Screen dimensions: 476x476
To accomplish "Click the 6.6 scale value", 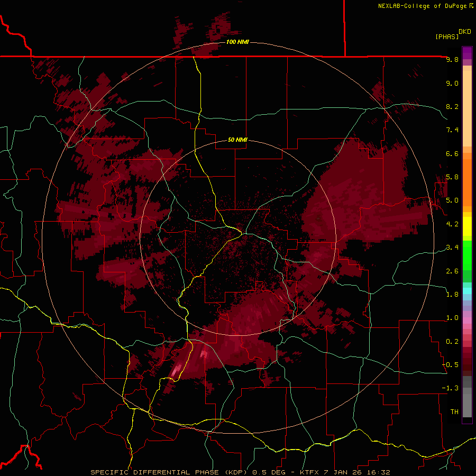I will pyautogui.click(x=452, y=153).
